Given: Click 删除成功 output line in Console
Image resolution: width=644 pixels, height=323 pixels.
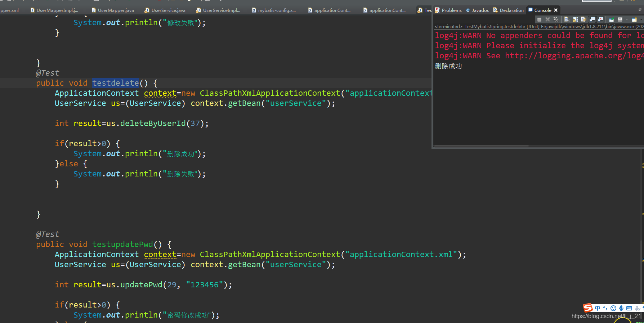Looking at the screenshot, I should [448, 66].
